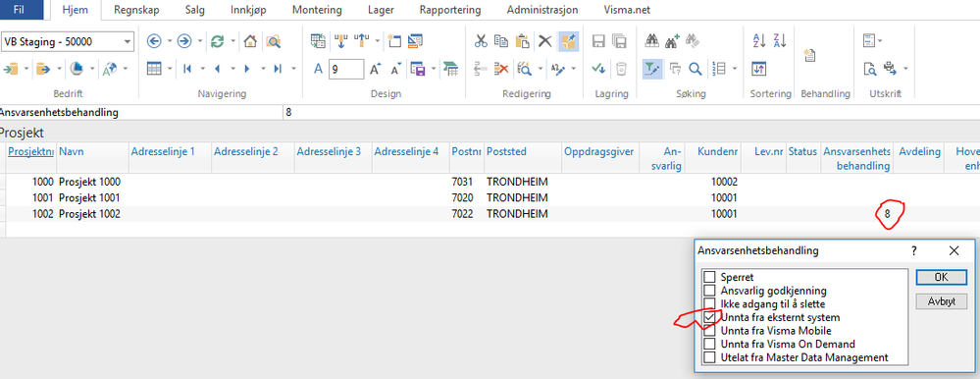Sort by Prosjektnr column header
The image size is (980, 379).
click(30, 151)
